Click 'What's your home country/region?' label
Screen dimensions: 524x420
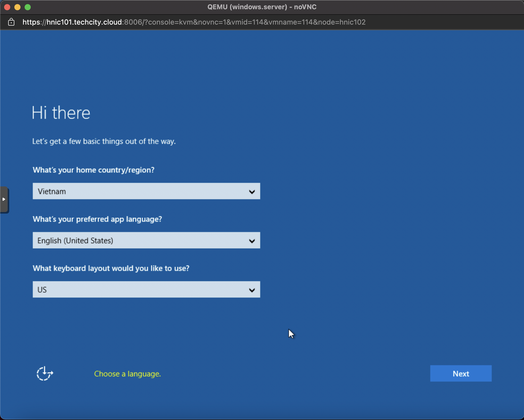click(x=93, y=170)
